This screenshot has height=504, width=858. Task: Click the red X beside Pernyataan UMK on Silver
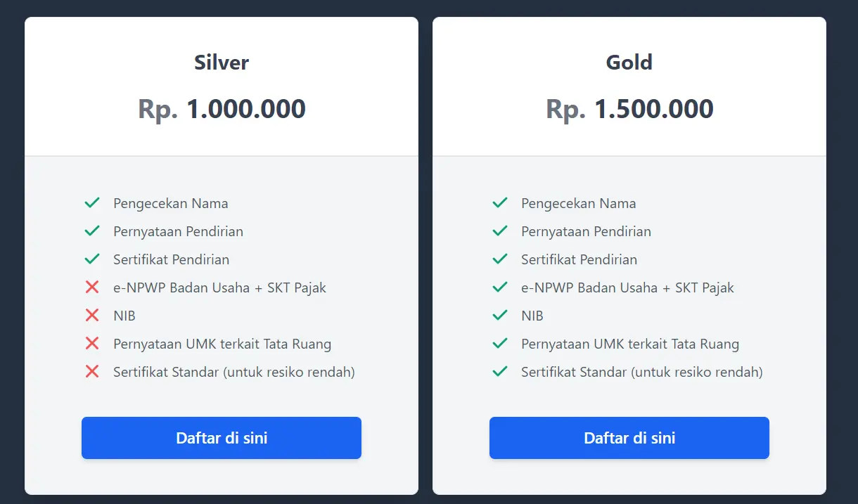tap(91, 343)
